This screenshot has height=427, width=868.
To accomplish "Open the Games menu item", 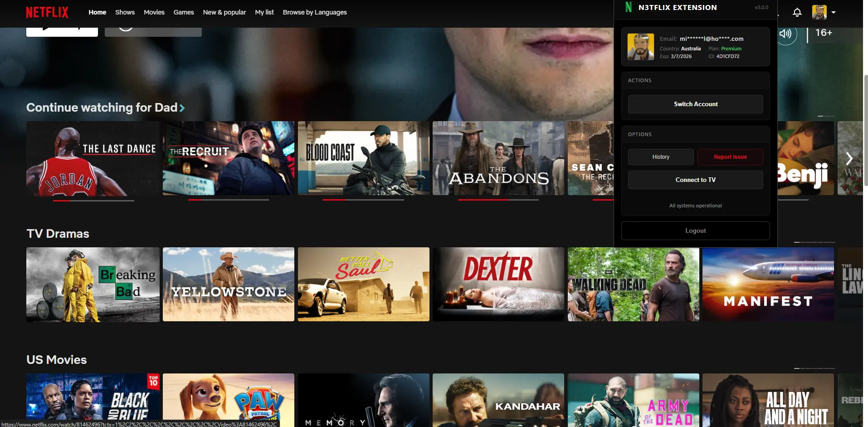I will pos(184,12).
